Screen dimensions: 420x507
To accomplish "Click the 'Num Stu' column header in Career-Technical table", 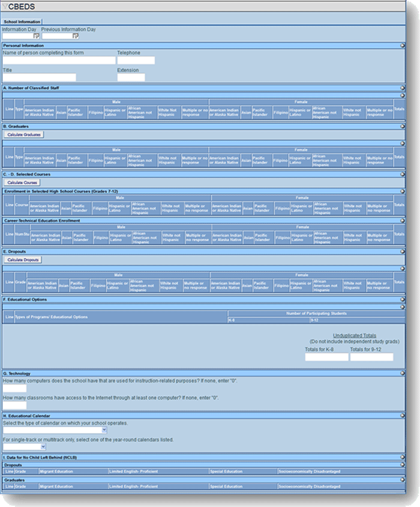I will (22, 234).
